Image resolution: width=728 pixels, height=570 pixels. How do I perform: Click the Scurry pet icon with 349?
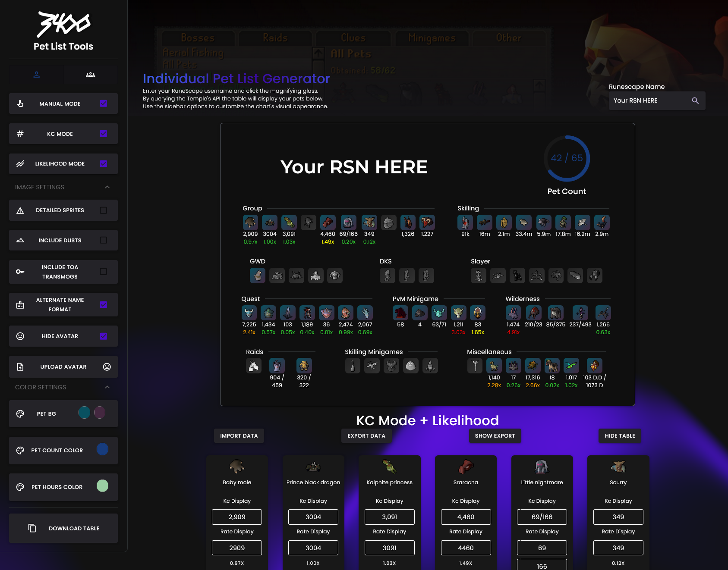[369, 222]
